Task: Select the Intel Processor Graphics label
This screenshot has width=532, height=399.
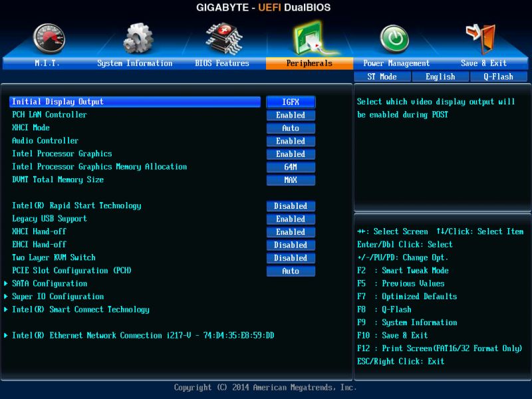Action: (x=62, y=154)
